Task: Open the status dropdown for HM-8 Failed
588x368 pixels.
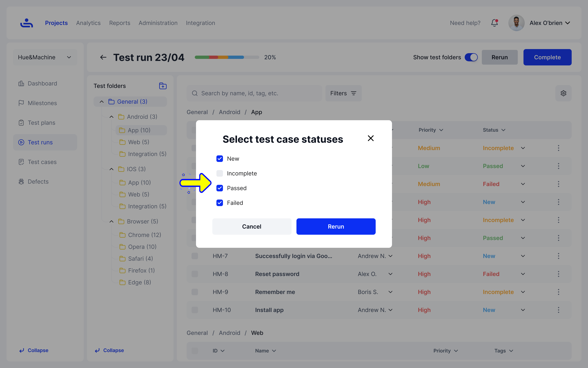Action: [x=523, y=274]
